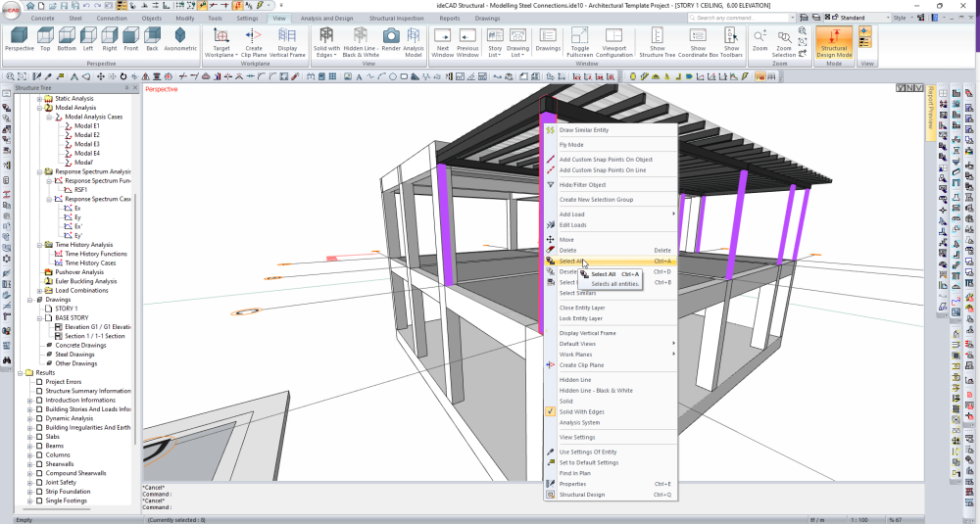
Task: Expand the Beams results node
Action: (30, 446)
